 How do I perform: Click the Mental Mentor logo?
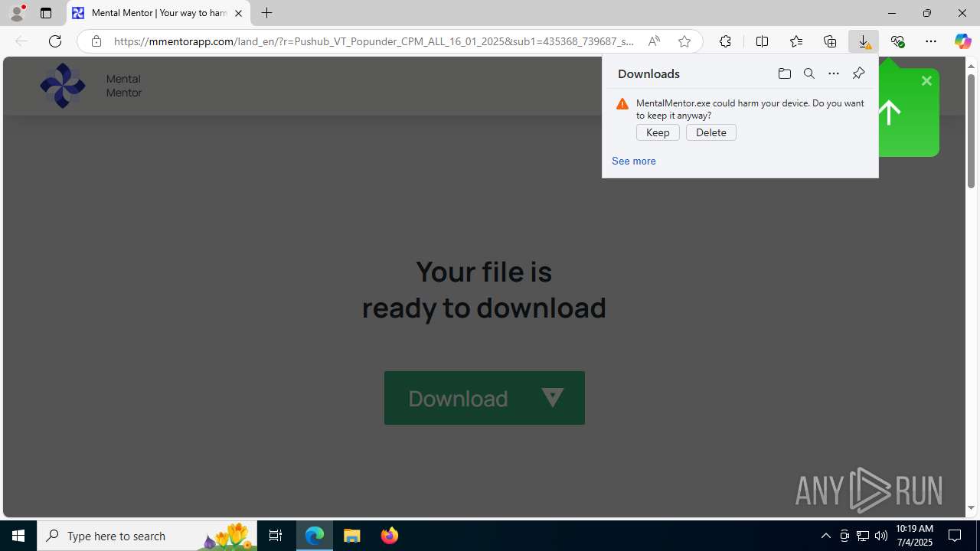(x=63, y=85)
